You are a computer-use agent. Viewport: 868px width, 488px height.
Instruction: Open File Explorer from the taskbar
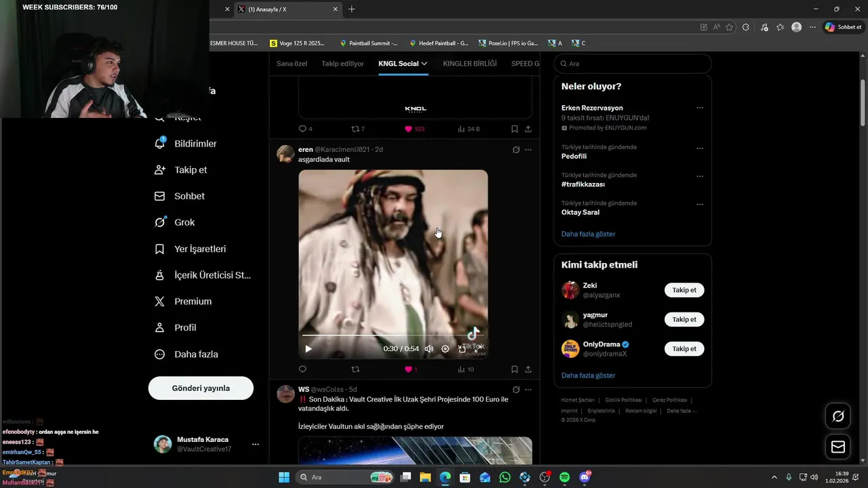[x=425, y=477]
